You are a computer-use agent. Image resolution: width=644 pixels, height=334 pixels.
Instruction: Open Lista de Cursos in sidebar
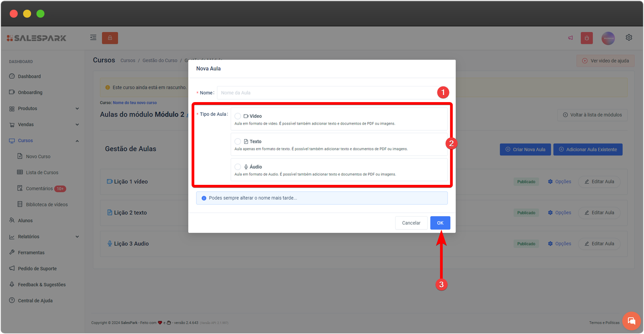[42, 172]
